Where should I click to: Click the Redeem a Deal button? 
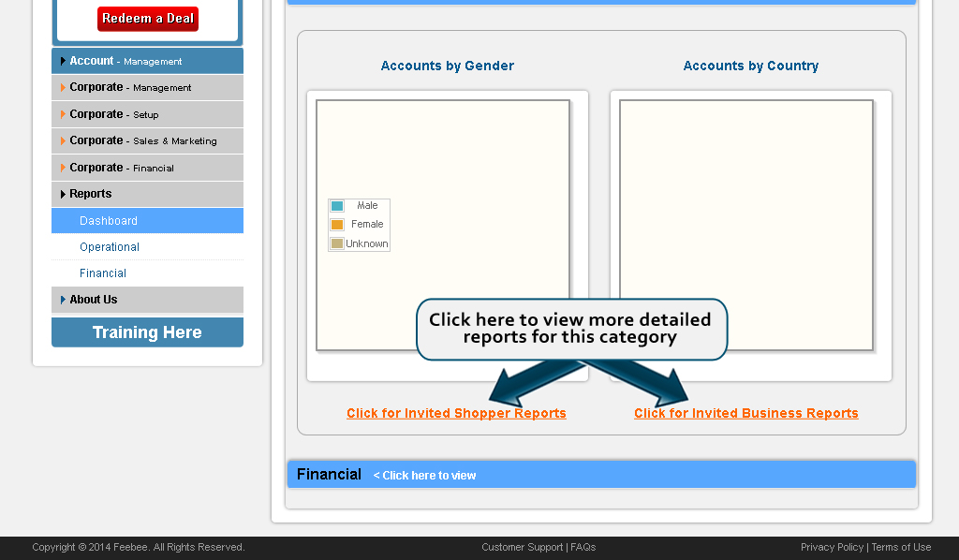point(147,18)
